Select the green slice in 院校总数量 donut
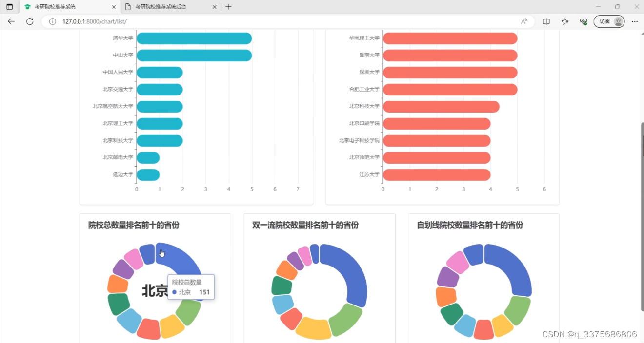The width and height of the screenshot is (644, 343). tap(189, 312)
